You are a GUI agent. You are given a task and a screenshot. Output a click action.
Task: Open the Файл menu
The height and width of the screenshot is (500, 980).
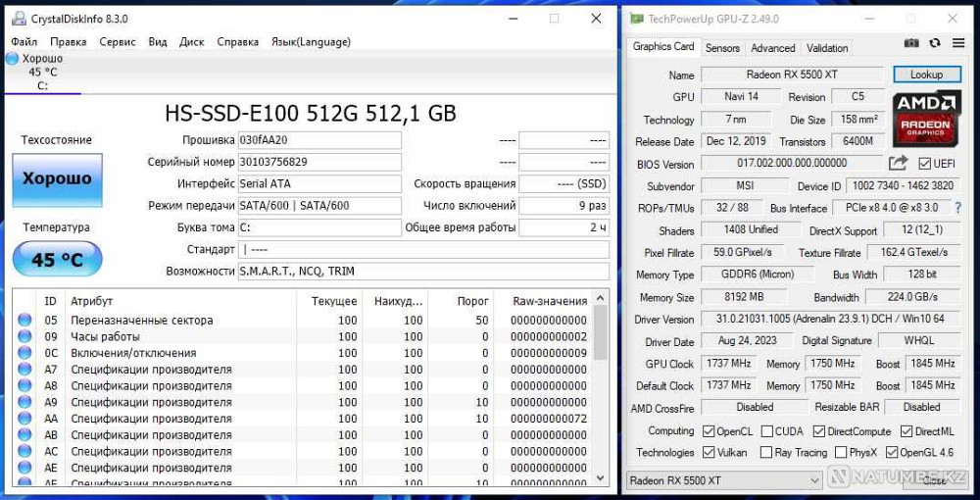point(24,42)
